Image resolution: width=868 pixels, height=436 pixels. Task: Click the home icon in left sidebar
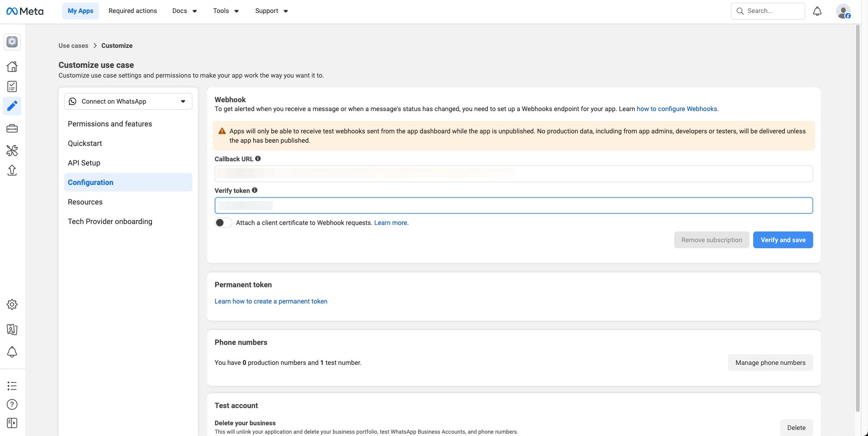[x=12, y=66]
